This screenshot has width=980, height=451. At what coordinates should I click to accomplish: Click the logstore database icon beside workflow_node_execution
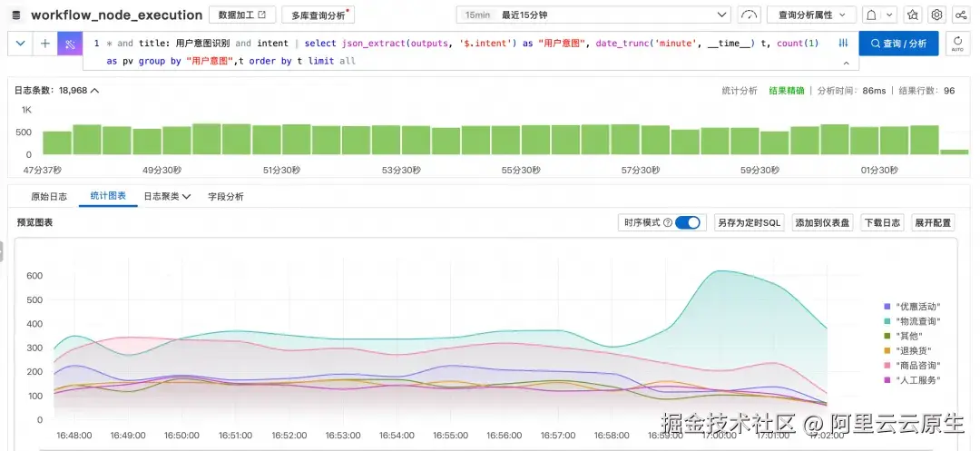tap(16, 15)
